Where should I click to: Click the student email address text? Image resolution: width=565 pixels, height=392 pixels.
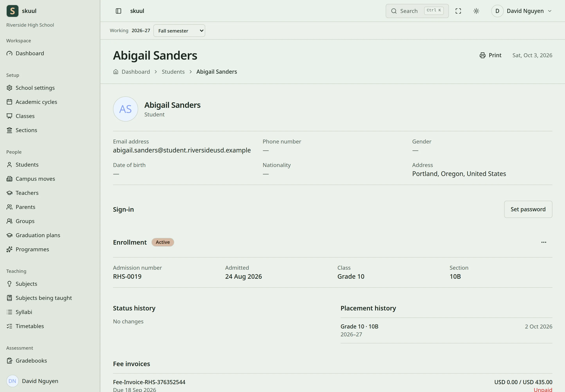click(182, 150)
